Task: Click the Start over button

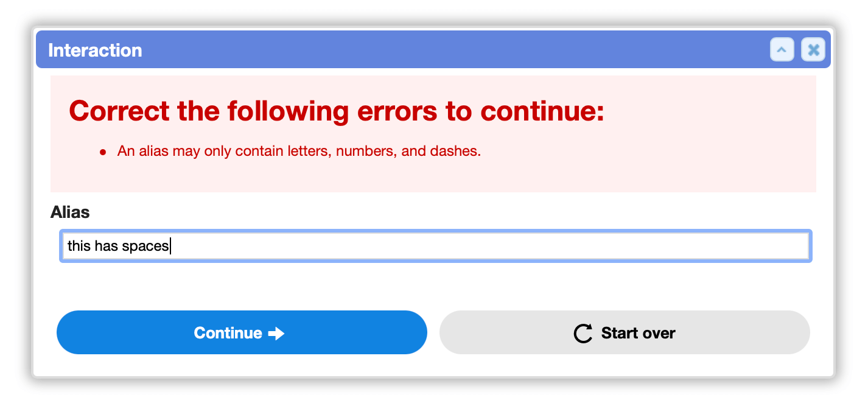Action: pyautogui.click(x=625, y=332)
